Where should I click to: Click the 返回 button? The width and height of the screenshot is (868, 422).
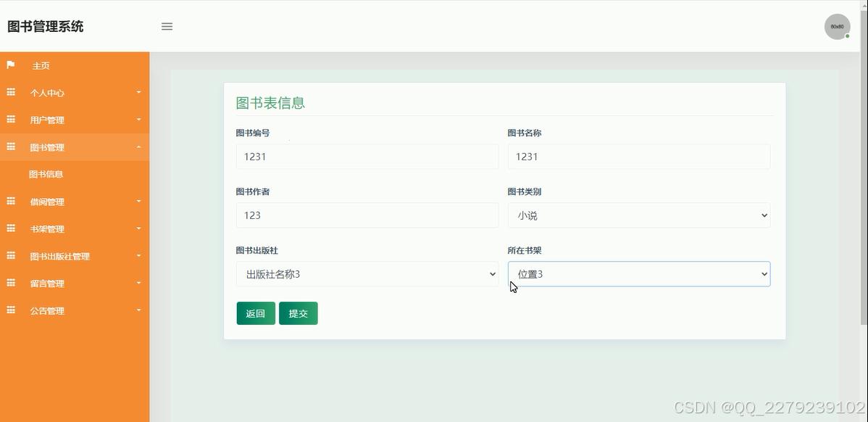coord(256,313)
